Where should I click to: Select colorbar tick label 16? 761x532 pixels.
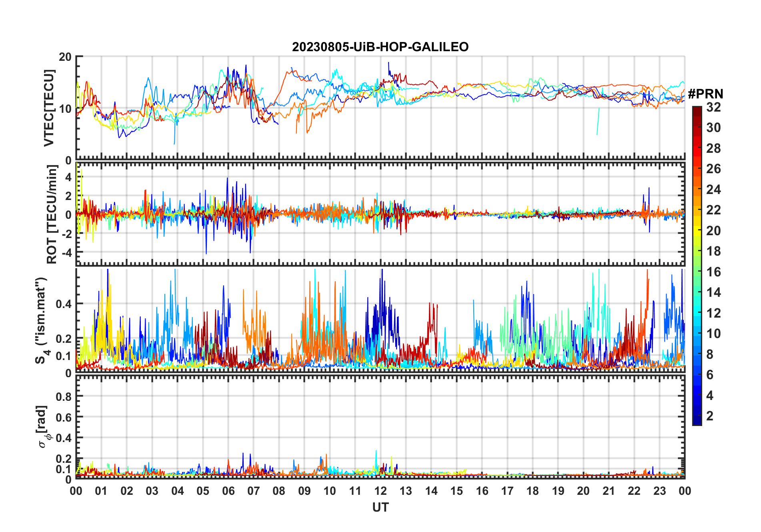click(713, 272)
